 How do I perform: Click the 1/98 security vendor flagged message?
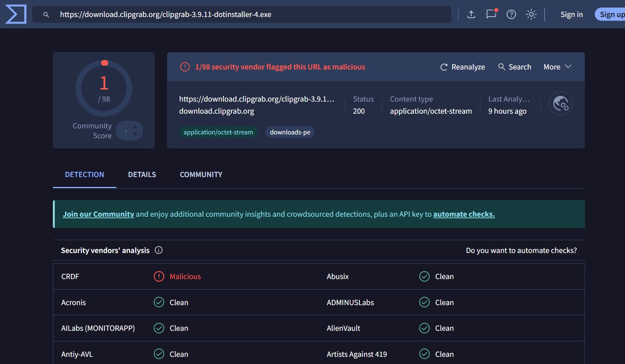click(x=280, y=67)
